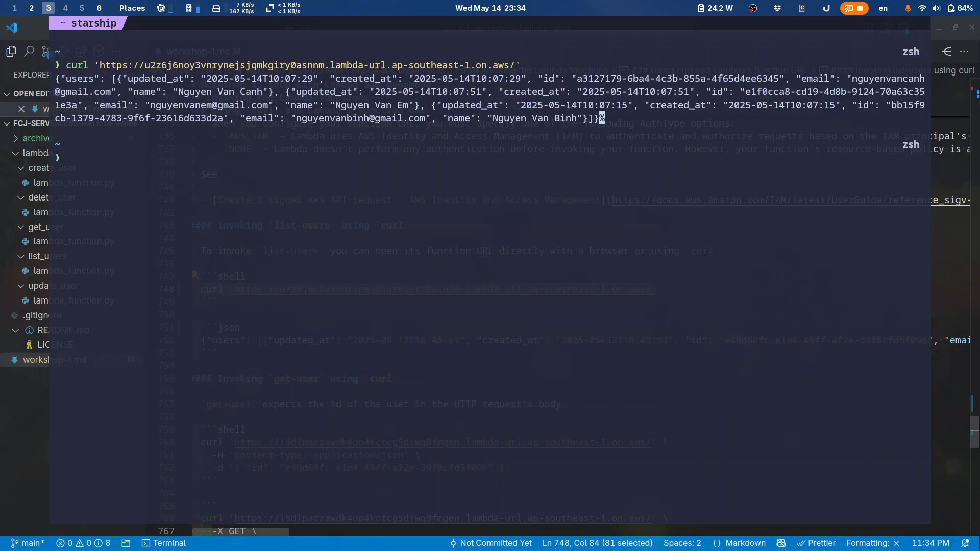Viewport: 980px width, 551px height.
Task: Click the VS Code logo icon
Action: (x=12, y=28)
